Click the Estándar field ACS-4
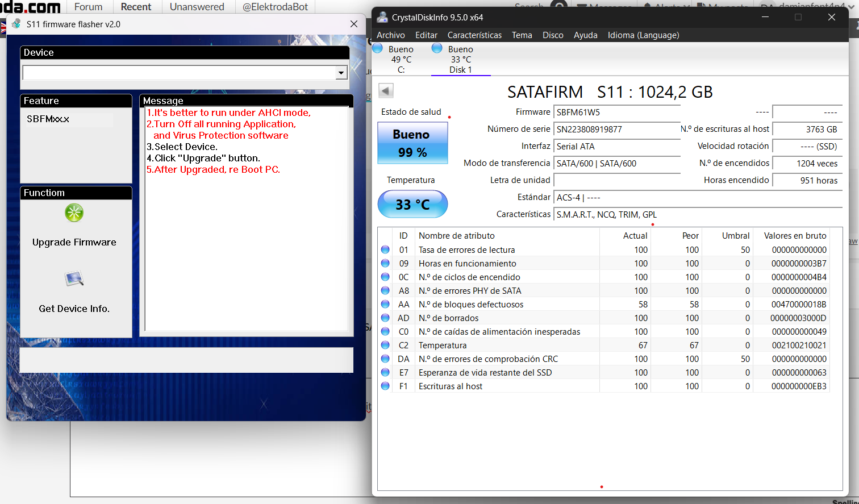This screenshot has height=504, width=859. [698, 197]
